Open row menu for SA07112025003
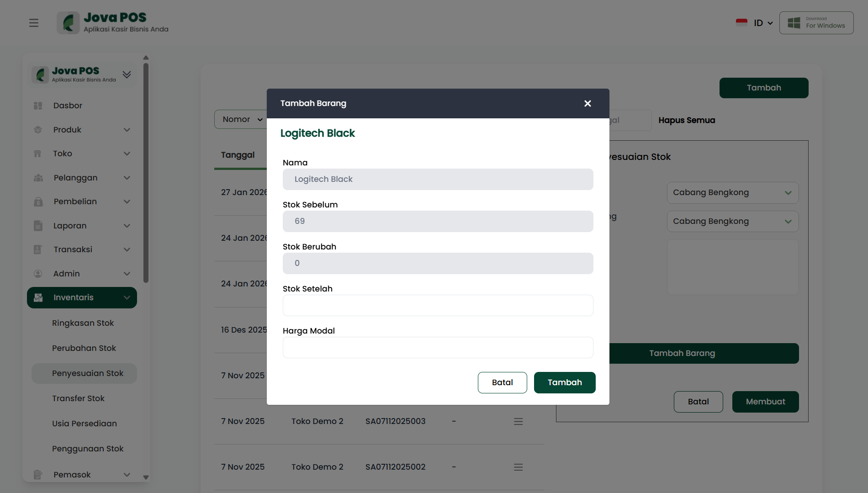Viewport: 868px width, 493px height. click(518, 421)
